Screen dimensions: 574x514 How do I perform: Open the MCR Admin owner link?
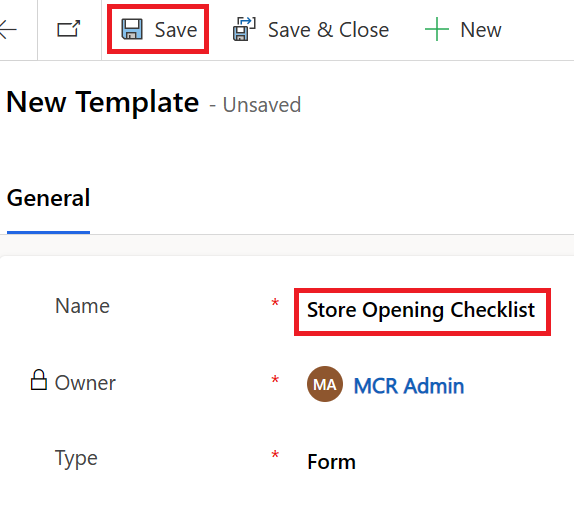click(409, 386)
